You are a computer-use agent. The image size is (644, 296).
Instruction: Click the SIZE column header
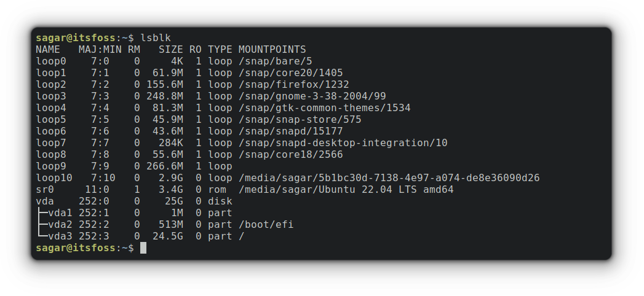(x=170, y=50)
